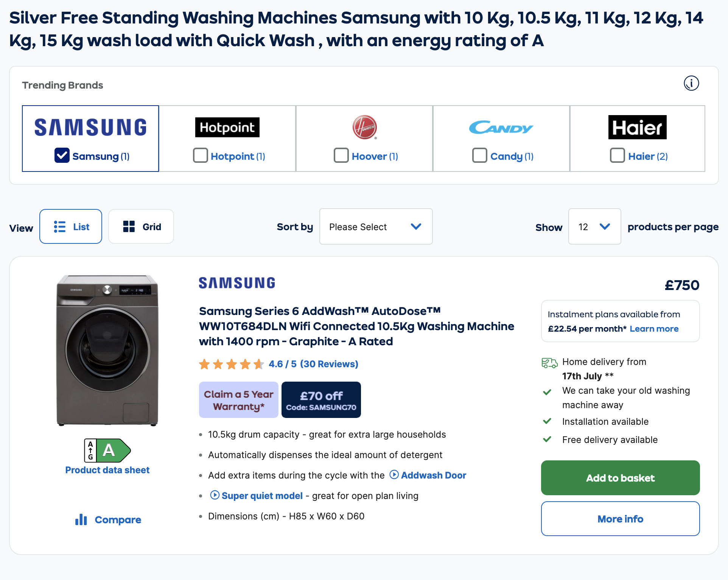Click the Compare bar chart icon

[x=81, y=520]
